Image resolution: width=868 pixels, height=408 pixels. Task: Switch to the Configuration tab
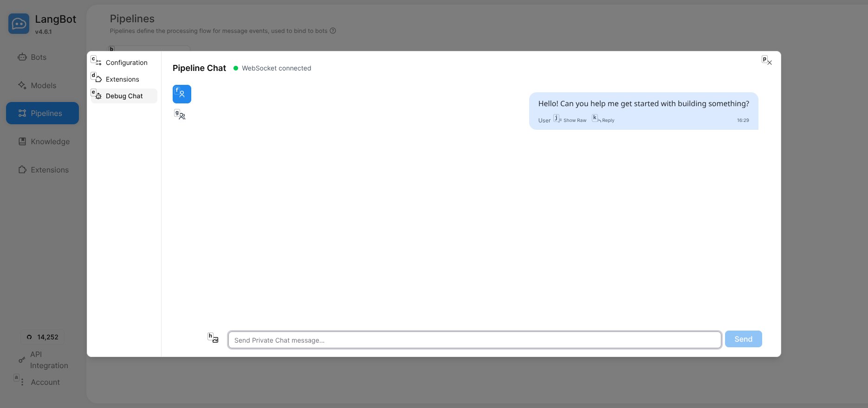[124, 63]
